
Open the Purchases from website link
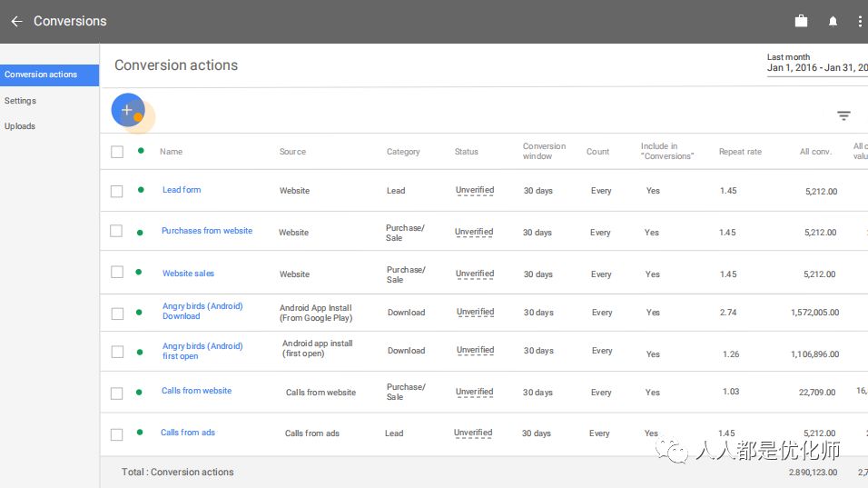tap(207, 231)
